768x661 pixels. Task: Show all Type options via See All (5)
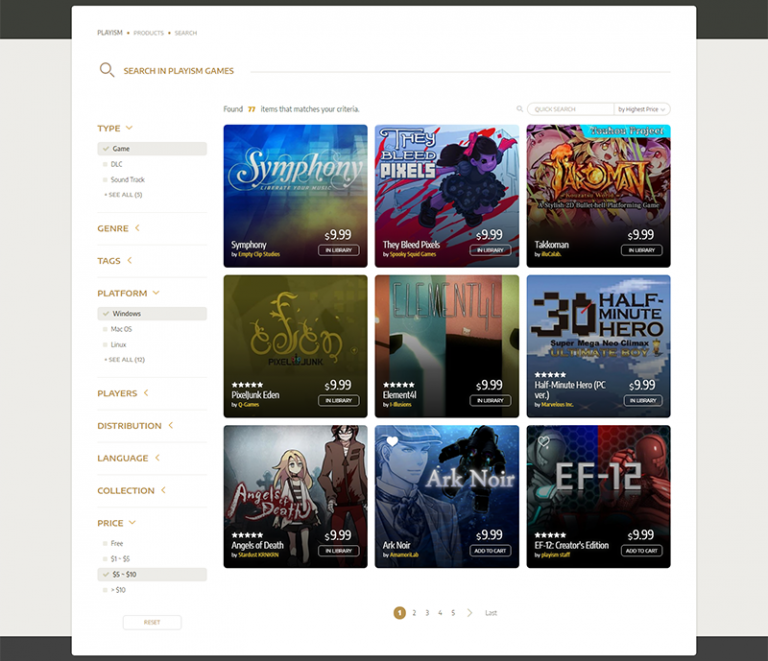123,195
